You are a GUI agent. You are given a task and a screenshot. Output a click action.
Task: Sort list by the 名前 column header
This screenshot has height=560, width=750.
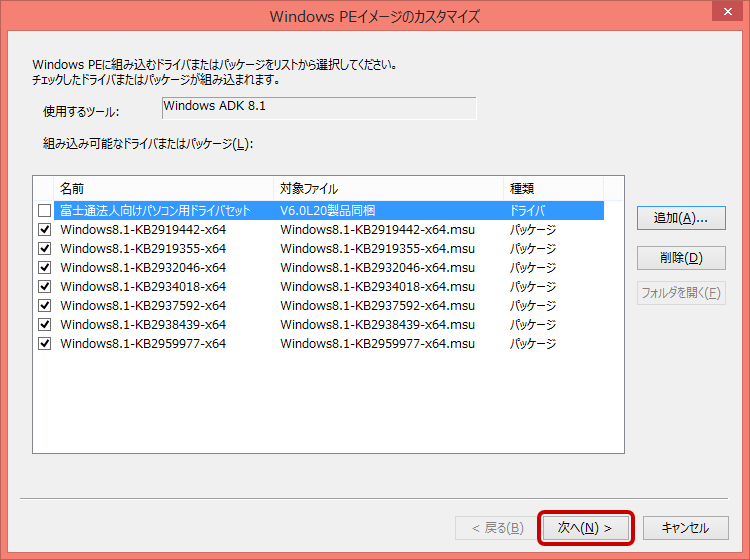164,188
